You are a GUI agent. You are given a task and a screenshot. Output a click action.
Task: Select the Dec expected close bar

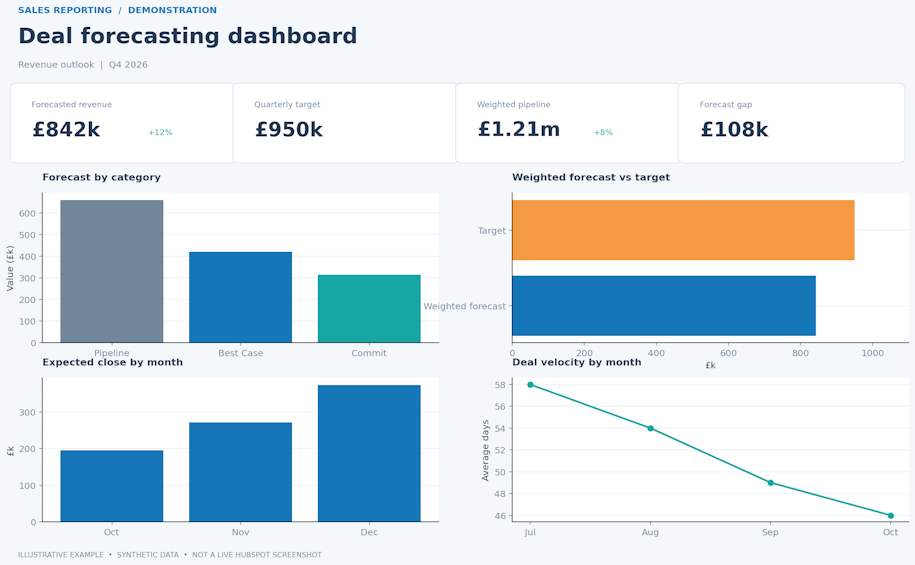click(369, 454)
